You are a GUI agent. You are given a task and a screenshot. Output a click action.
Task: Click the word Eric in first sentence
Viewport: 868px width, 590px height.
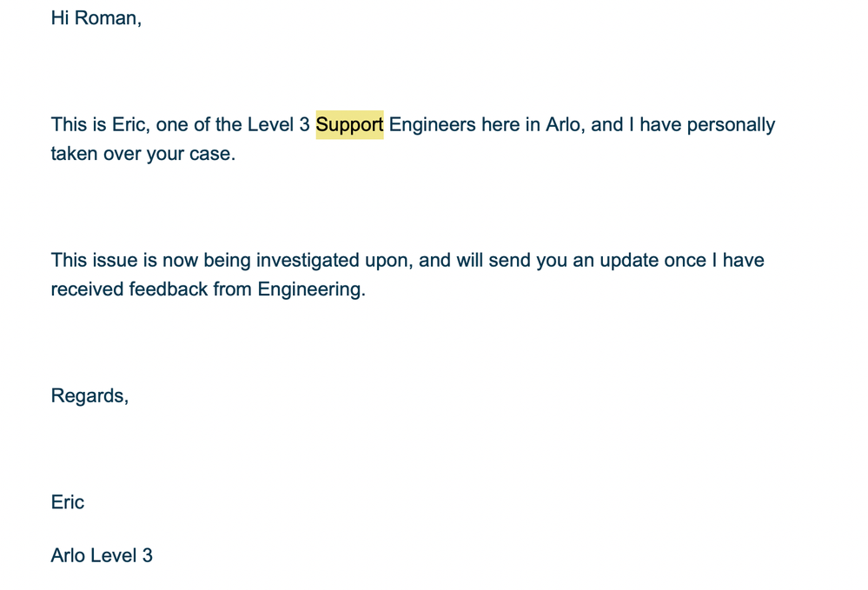pyautogui.click(x=130, y=125)
